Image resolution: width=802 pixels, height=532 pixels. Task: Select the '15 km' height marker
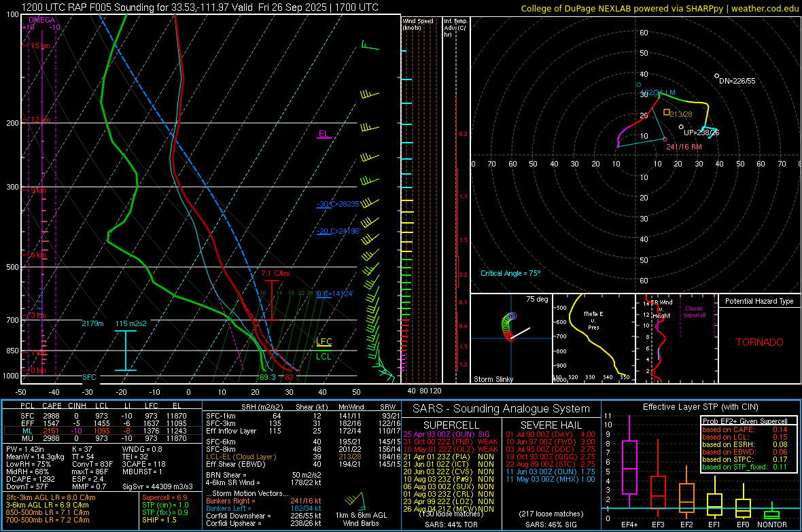[40, 46]
